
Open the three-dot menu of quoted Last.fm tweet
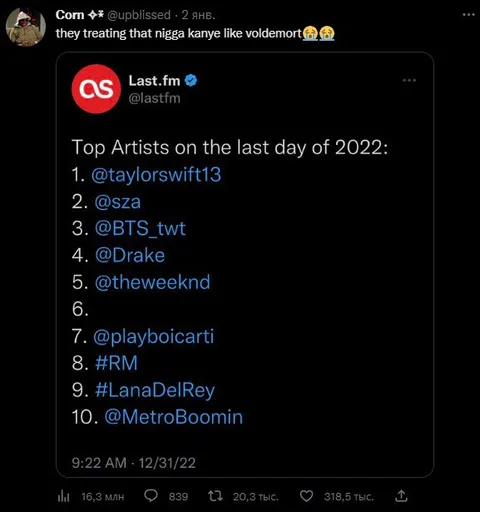click(409, 80)
